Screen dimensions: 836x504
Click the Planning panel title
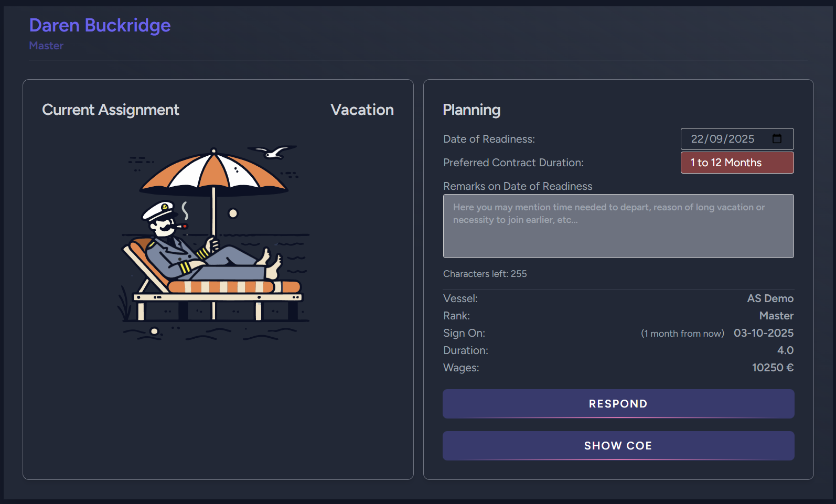[471, 110]
